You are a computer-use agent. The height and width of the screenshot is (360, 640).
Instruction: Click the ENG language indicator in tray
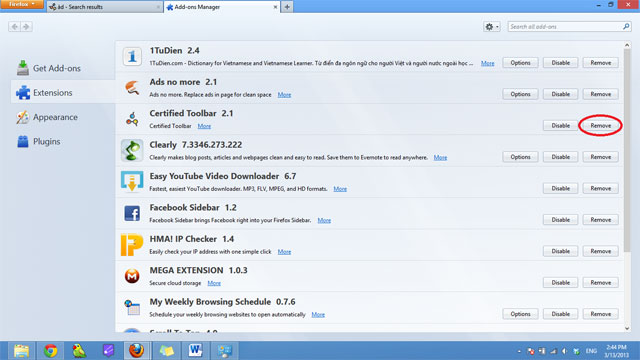click(591, 351)
